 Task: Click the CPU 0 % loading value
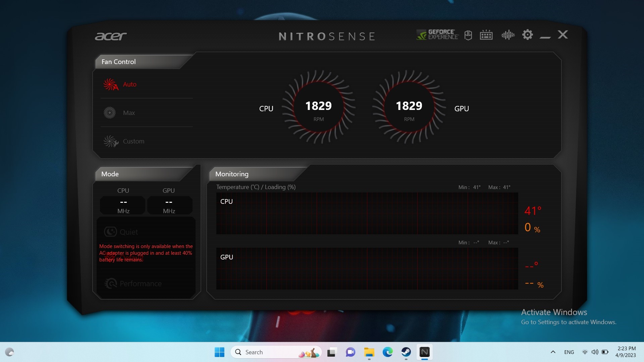click(533, 228)
